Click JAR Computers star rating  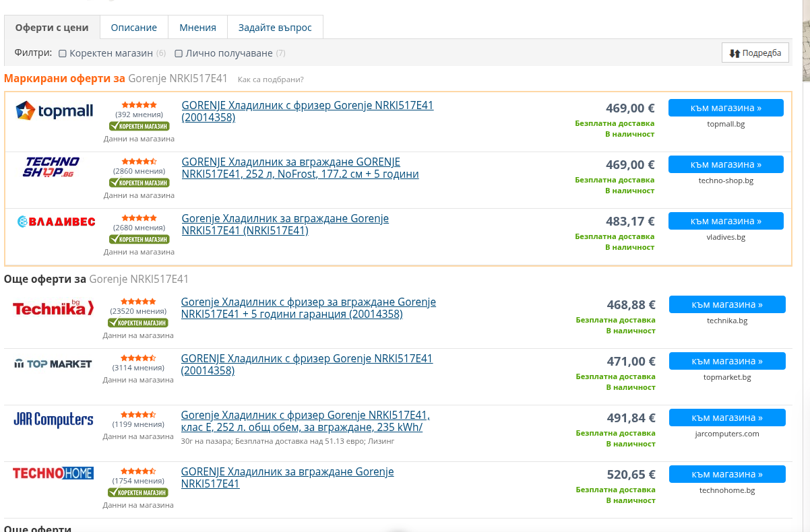tap(138, 415)
